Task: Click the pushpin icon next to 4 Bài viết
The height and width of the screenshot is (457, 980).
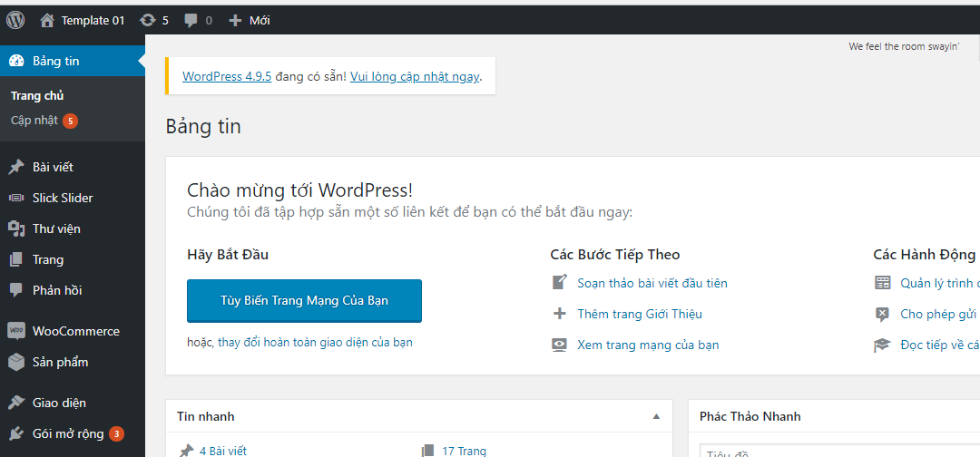Action: coord(186,451)
